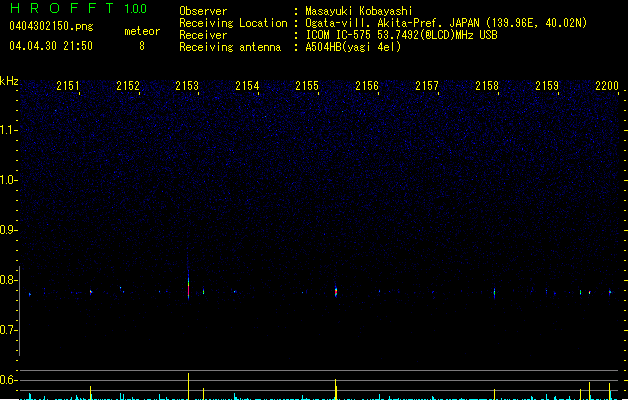The height and width of the screenshot is (400, 629).
Task: Click the 2153 time marker
Action: [187, 85]
